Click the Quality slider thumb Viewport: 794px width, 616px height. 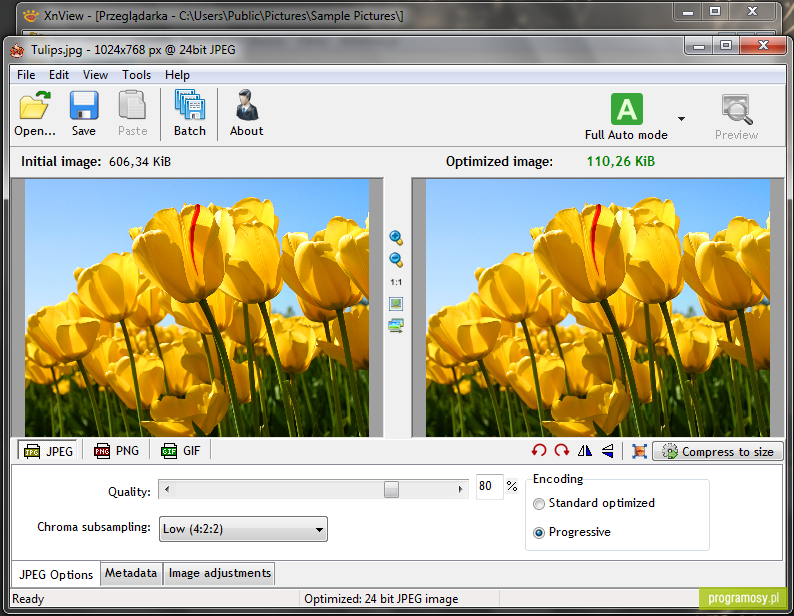tap(391, 489)
